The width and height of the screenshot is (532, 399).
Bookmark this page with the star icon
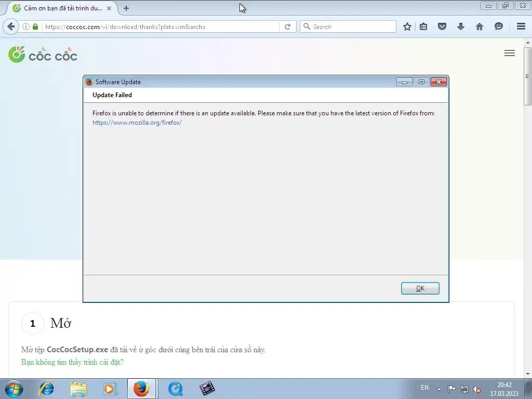click(407, 26)
